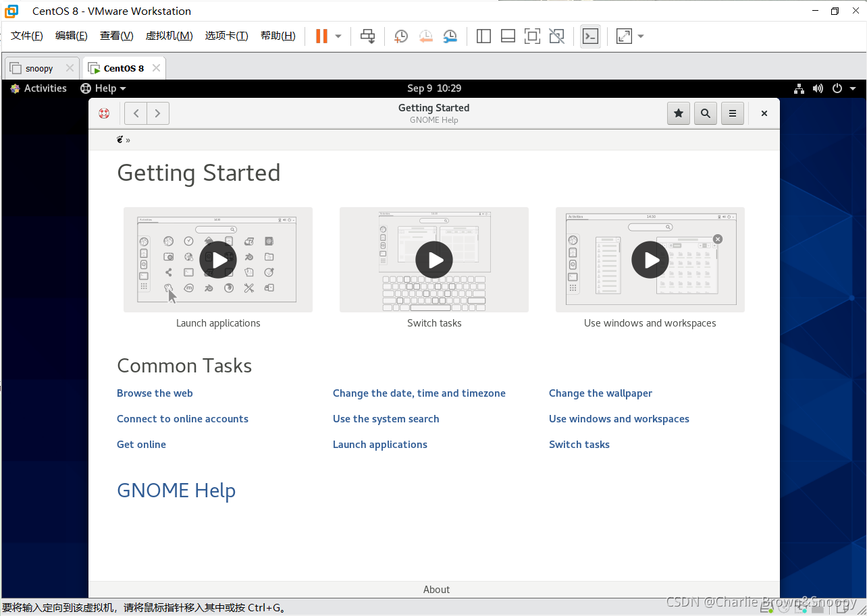Click the send Ctrl+Alt+Del toolbar icon
The width and height of the screenshot is (867, 616).
(x=367, y=36)
